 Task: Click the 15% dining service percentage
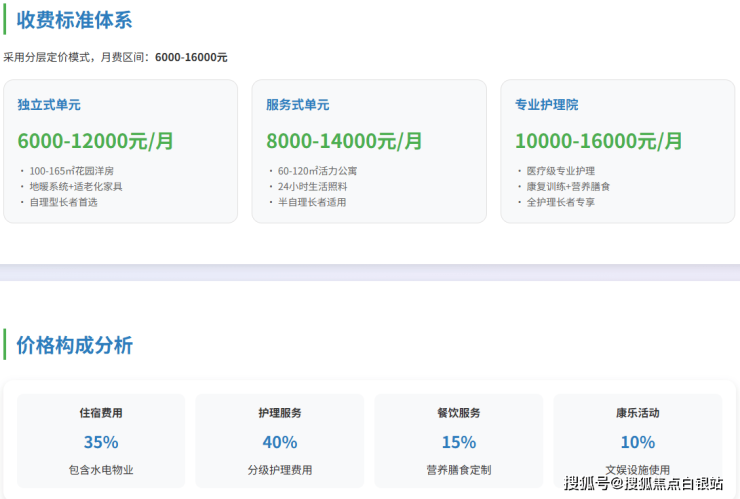point(458,442)
